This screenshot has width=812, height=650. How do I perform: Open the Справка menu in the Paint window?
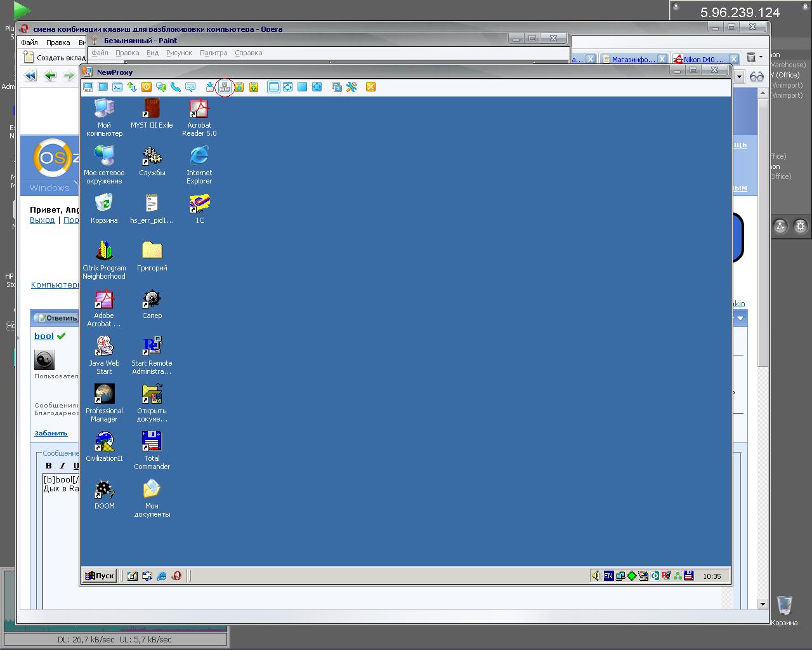click(248, 53)
